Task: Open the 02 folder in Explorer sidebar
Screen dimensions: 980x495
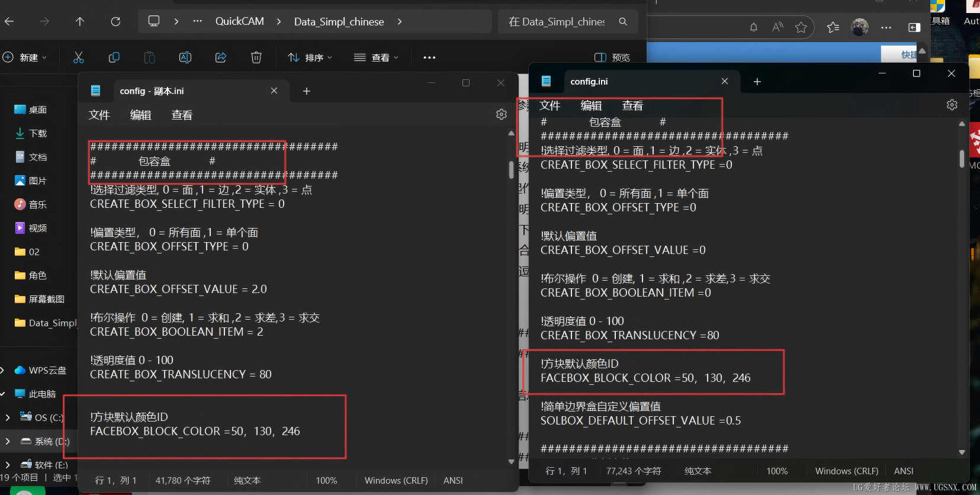Action: pyautogui.click(x=27, y=252)
